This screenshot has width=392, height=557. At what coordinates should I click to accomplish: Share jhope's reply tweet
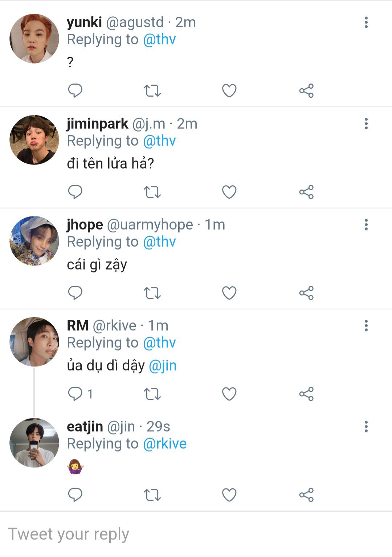point(306,293)
